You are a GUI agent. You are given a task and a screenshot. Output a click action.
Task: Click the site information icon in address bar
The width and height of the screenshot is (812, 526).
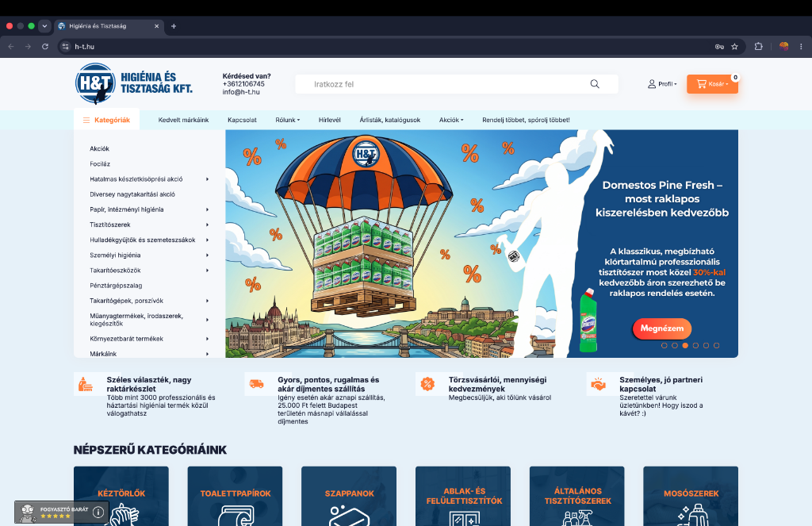[x=65, y=47]
